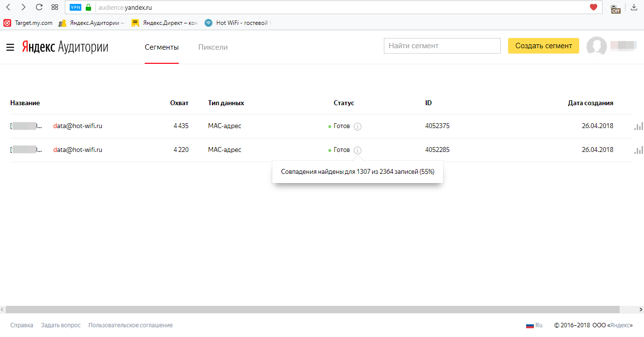This screenshot has height=337, width=644.
Task: Click the horizontal scrollbar thumb at page bottom
Action: coord(312,310)
